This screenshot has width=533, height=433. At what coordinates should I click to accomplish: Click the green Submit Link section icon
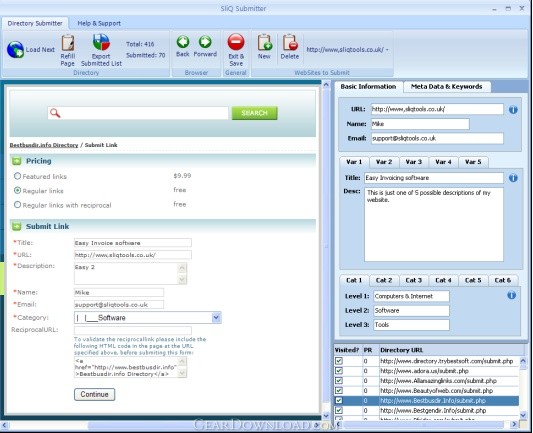point(17,226)
